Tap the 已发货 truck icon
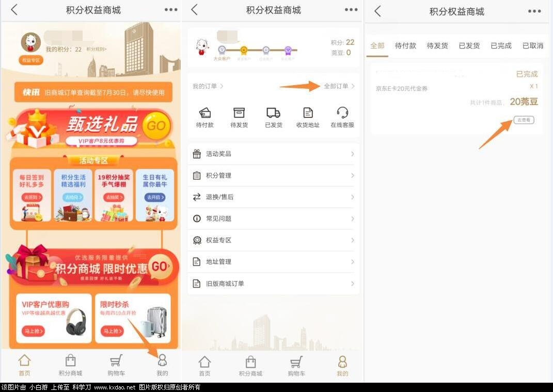The image size is (553, 392). [273, 113]
